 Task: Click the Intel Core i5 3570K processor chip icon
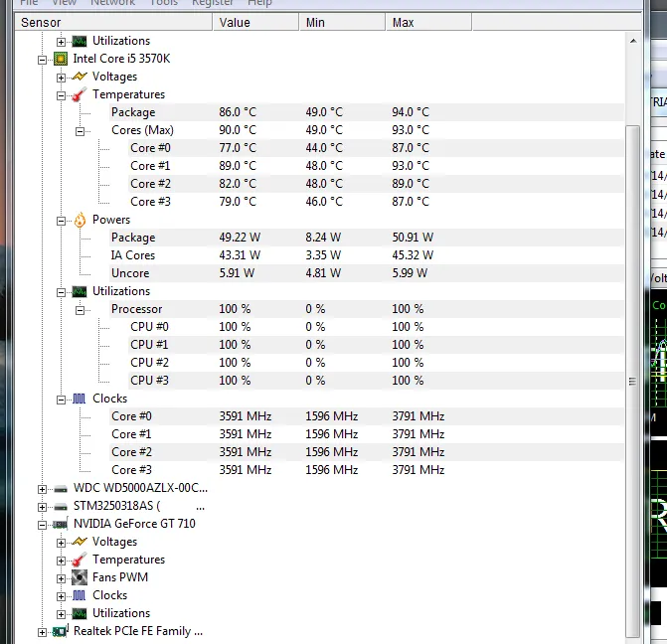(x=60, y=59)
